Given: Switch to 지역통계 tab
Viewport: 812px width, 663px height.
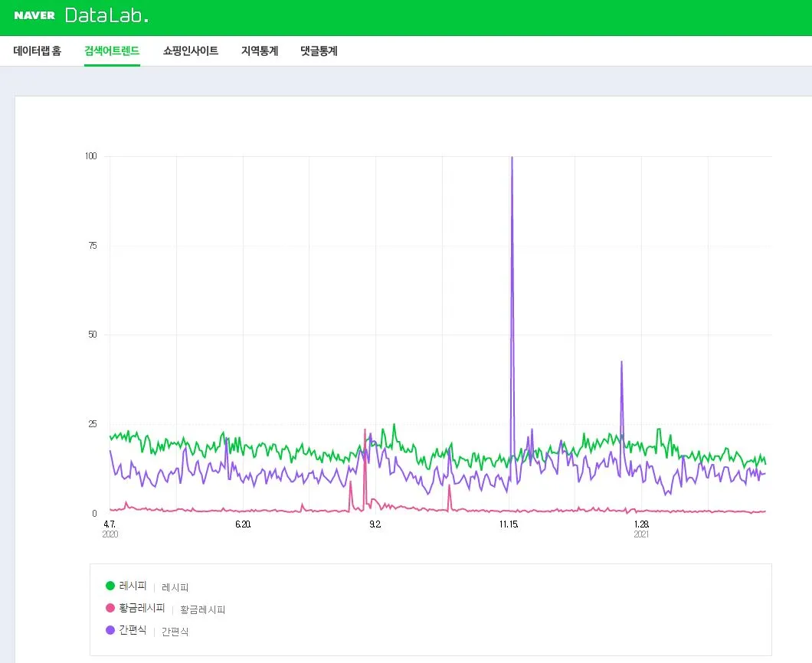Looking at the screenshot, I should pyautogui.click(x=260, y=51).
